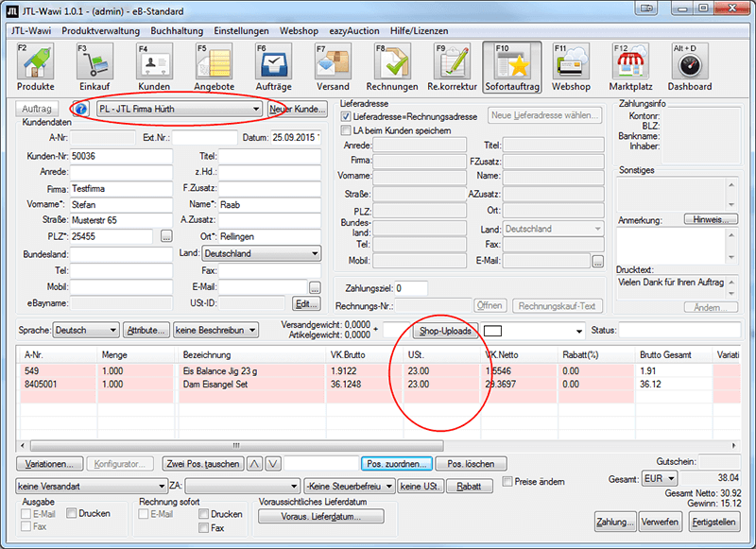Click the Pos. zuordnen button
Image resolution: width=756 pixels, height=549 pixels.
(397, 464)
